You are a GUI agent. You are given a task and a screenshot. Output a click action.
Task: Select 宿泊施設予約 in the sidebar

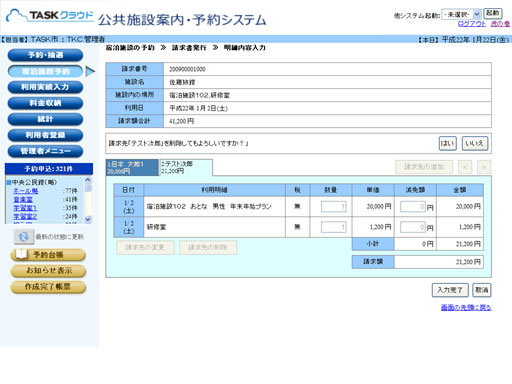point(45,71)
